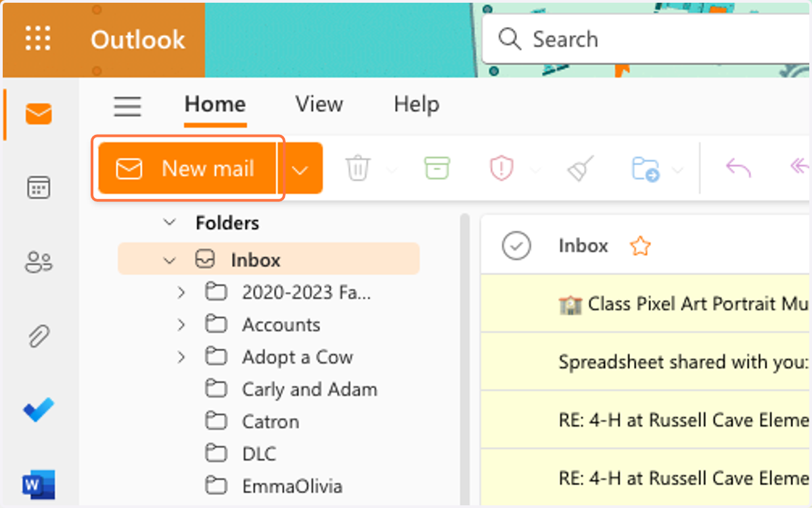Open the 2020-2023 Fa... folder
This screenshot has height=508, width=812.
pyautogui.click(x=307, y=293)
